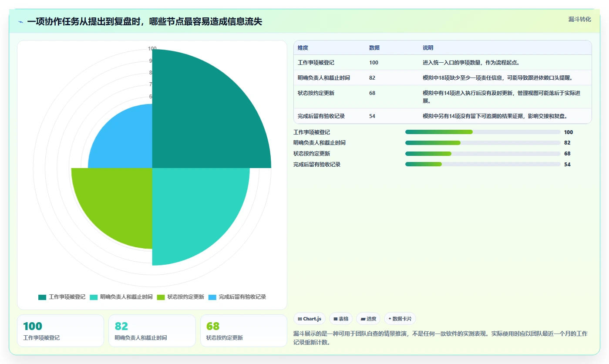The image size is (609, 364).
Task: Click the footnote starting 漏斗展示的是
Action: (x=441, y=338)
